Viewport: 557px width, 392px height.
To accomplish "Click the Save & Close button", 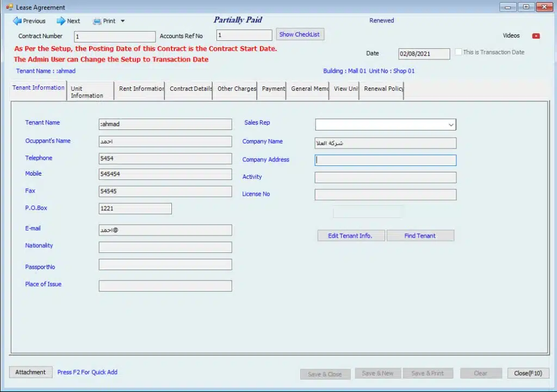I will tap(325, 374).
